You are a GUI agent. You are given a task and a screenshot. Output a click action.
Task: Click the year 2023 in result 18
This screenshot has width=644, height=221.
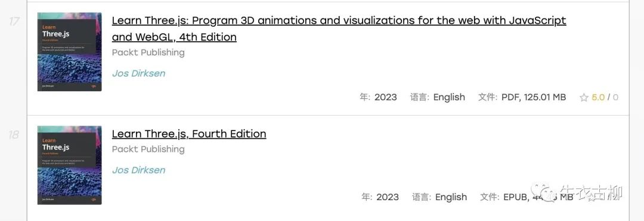point(388,197)
